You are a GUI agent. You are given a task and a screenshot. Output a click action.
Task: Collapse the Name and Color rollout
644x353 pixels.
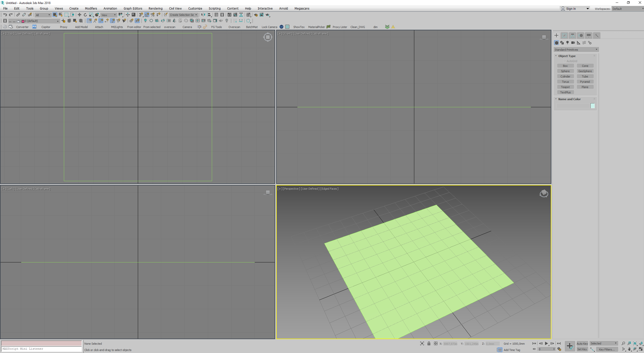[569, 99]
